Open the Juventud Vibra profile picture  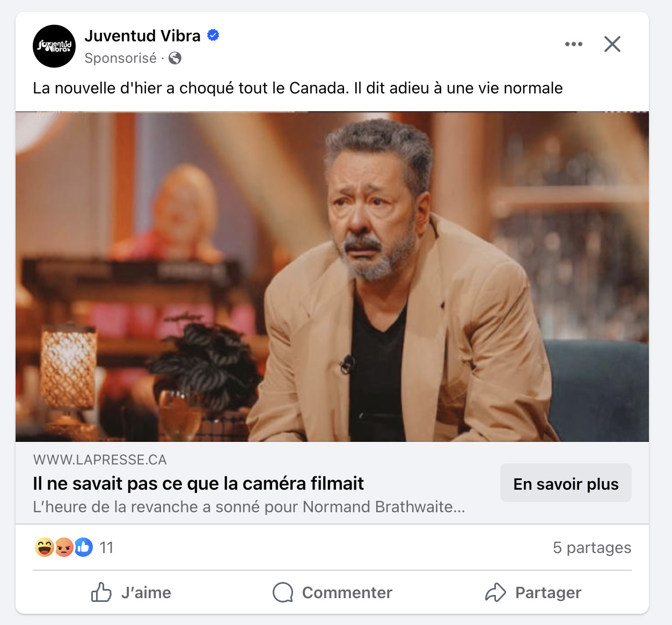pyautogui.click(x=54, y=46)
